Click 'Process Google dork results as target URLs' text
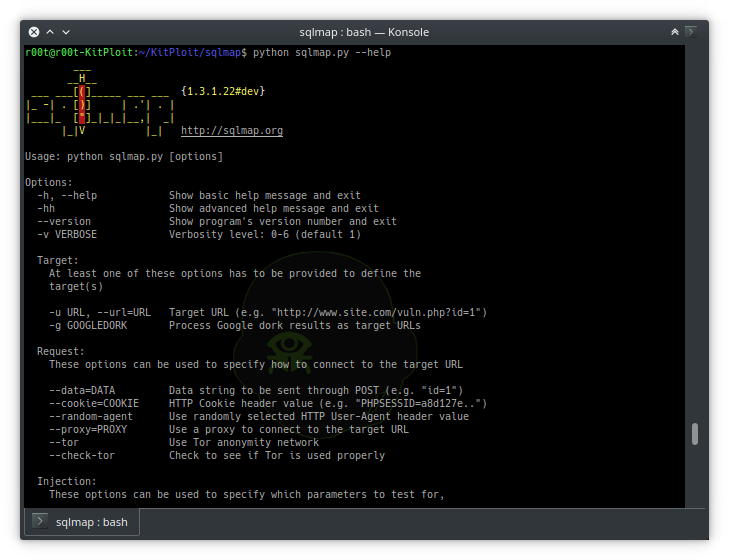Image resolution: width=729 pixels, height=560 pixels. click(295, 326)
